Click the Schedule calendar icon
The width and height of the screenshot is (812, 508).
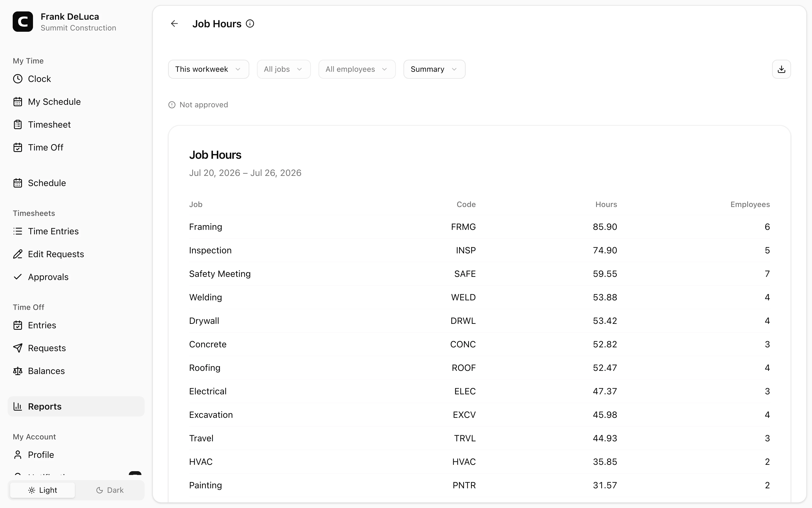click(18, 183)
